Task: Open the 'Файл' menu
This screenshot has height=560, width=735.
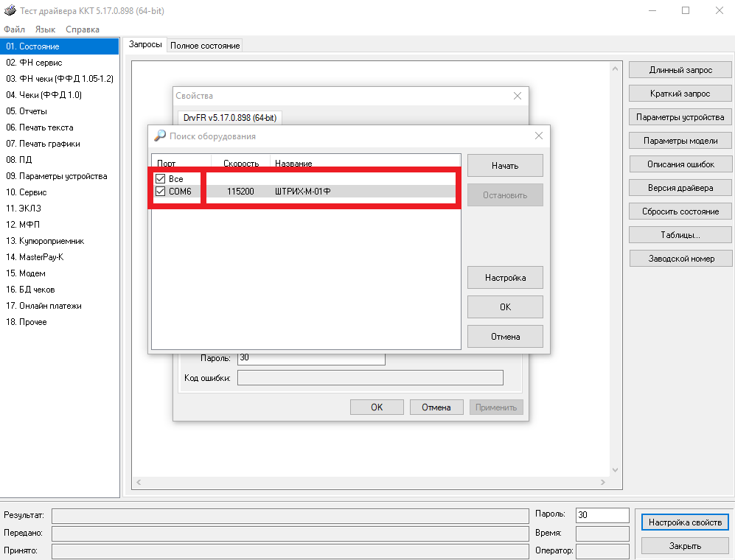Action: pos(14,29)
